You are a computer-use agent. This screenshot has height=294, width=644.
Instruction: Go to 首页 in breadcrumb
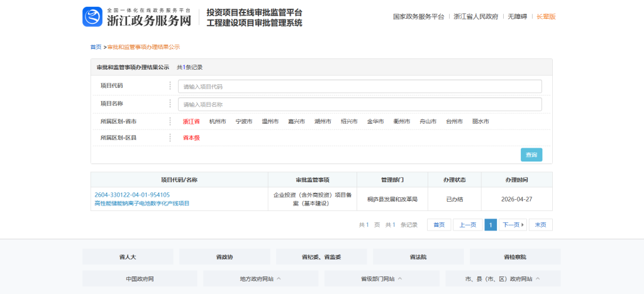click(x=96, y=47)
